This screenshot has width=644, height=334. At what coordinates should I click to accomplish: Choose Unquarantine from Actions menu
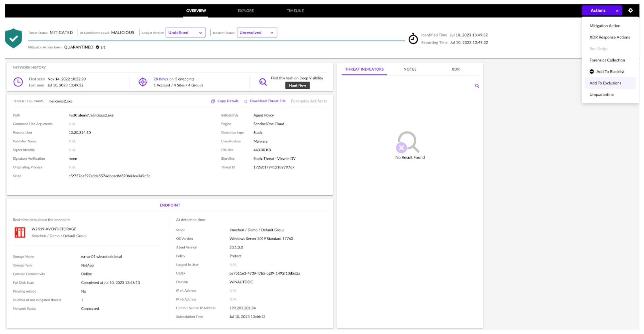602,95
